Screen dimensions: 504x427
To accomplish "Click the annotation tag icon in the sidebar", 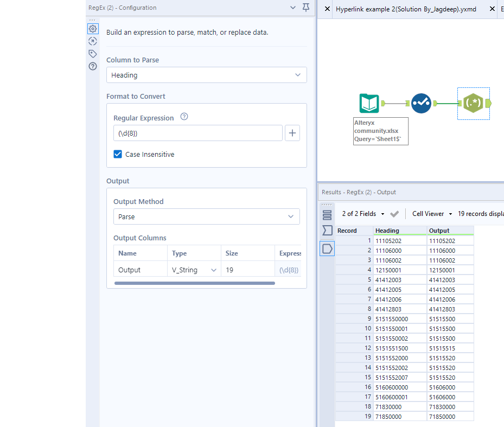I will pos(92,53).
